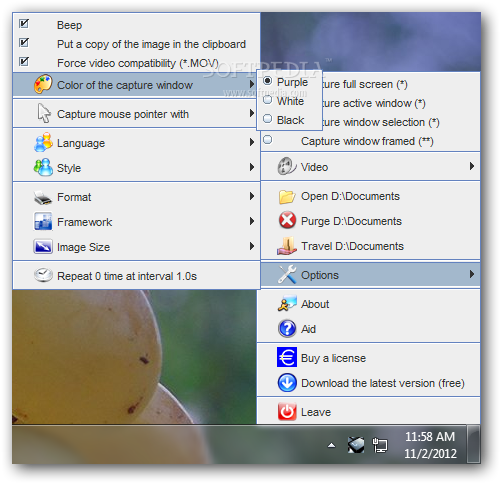
Task: Expand the Image Size submenu arrow
Action: click(x=252, y=246)
